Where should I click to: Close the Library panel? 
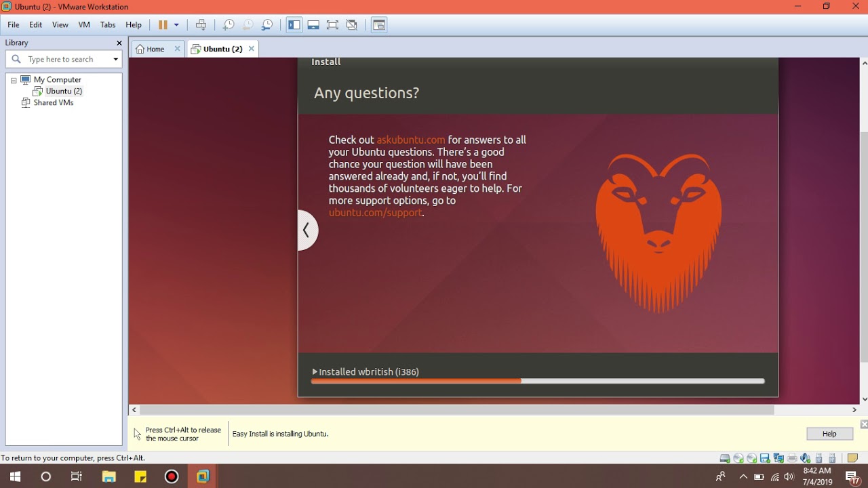[119, 43]
